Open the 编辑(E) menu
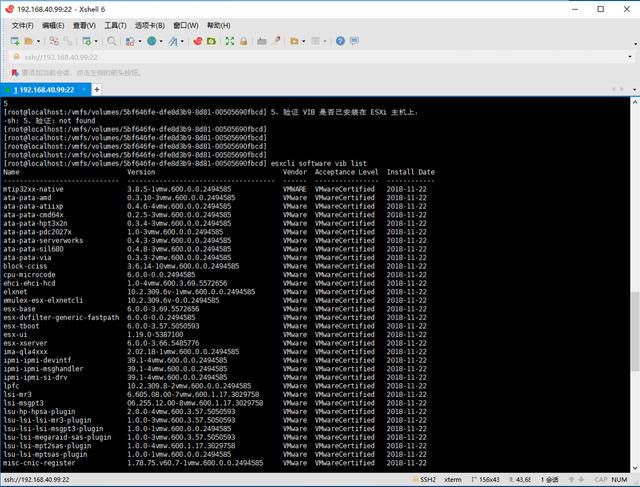Viewport: 640px width, 487px height. pyautogui.click(x=53, y=25)
